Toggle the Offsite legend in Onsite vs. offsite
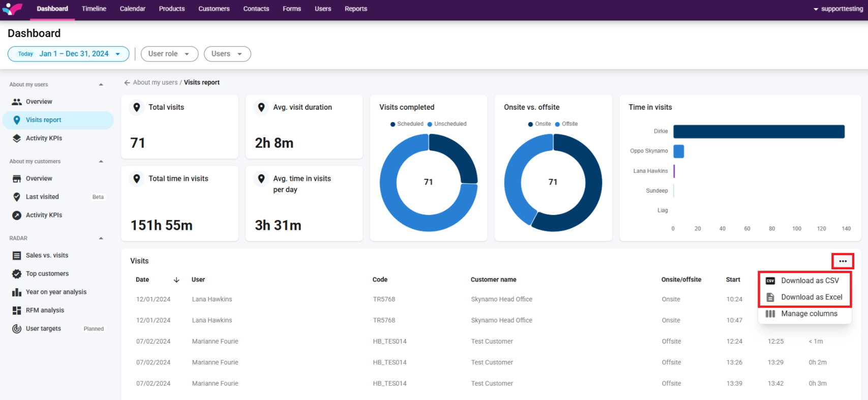Viewport: 868px width, 400px height. point(566,124)
